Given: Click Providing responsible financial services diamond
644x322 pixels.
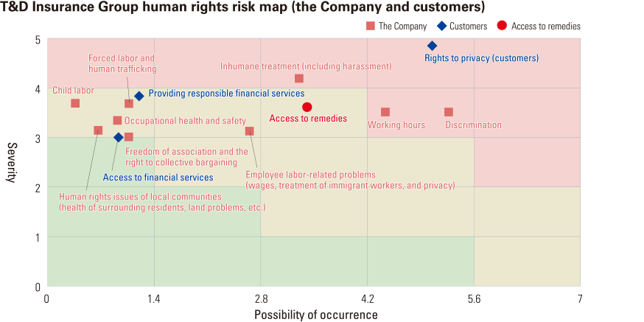Looking at the screenshot, I should pyautogui.click(x=139, y=96).
